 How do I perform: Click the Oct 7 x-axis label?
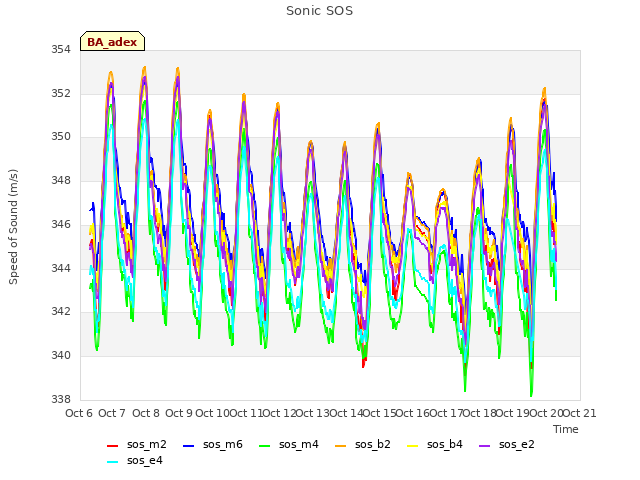tap(112, 413)
